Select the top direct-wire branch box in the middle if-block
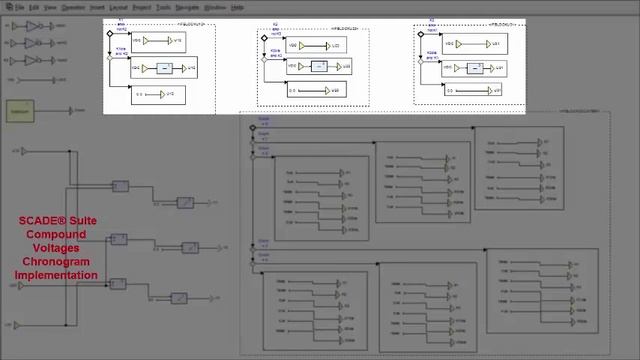Image resolution: width=640 pixels, height=360 pixels. tap(316, 46)
